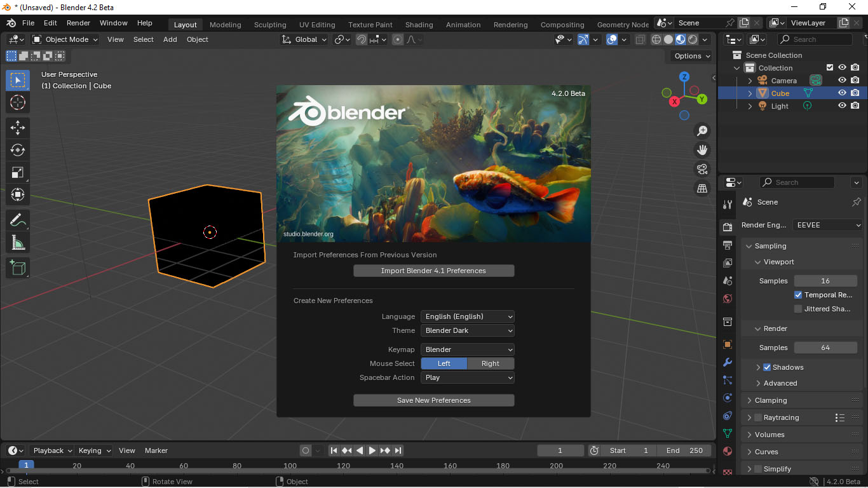Open the Keying popover in timeline
The height and width of the screenshot is (488, 868).
[94, 451]
